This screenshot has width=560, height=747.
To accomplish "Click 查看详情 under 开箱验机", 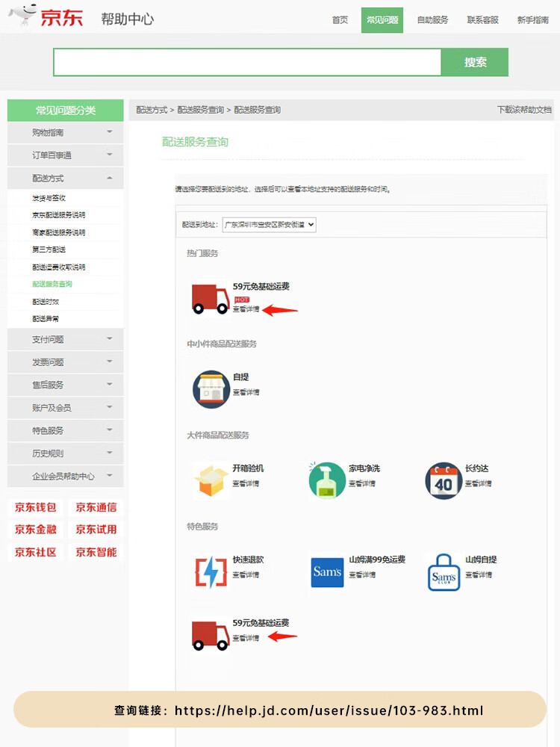I will click(x=246, y=483).
